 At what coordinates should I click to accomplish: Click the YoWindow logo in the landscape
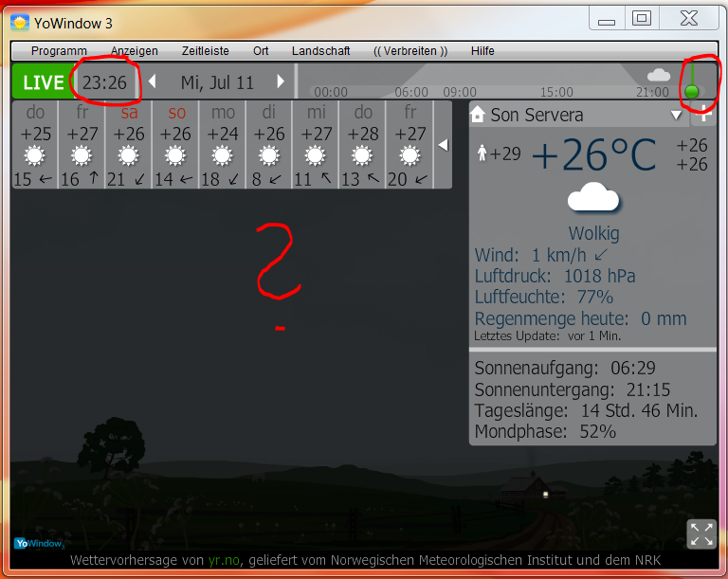click(39, 543)
